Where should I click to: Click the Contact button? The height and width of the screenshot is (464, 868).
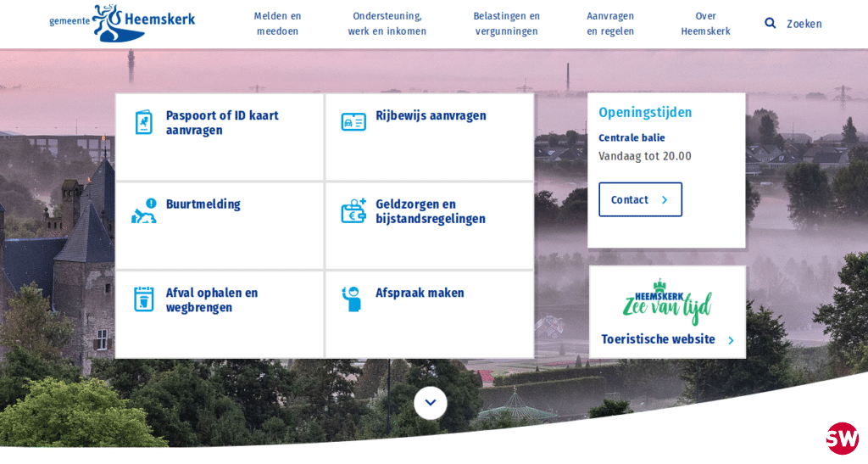point(641,199)
